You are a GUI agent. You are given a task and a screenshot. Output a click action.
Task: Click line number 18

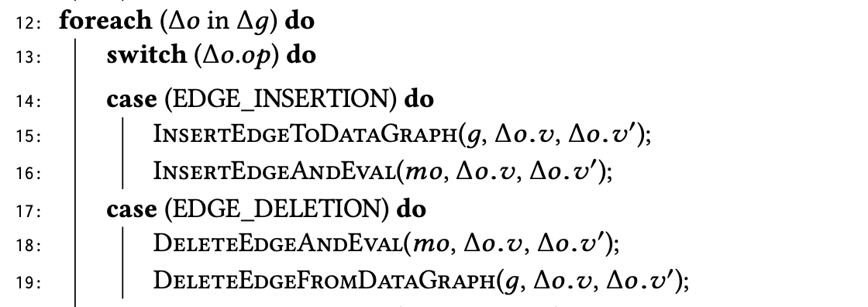(27, 247)
